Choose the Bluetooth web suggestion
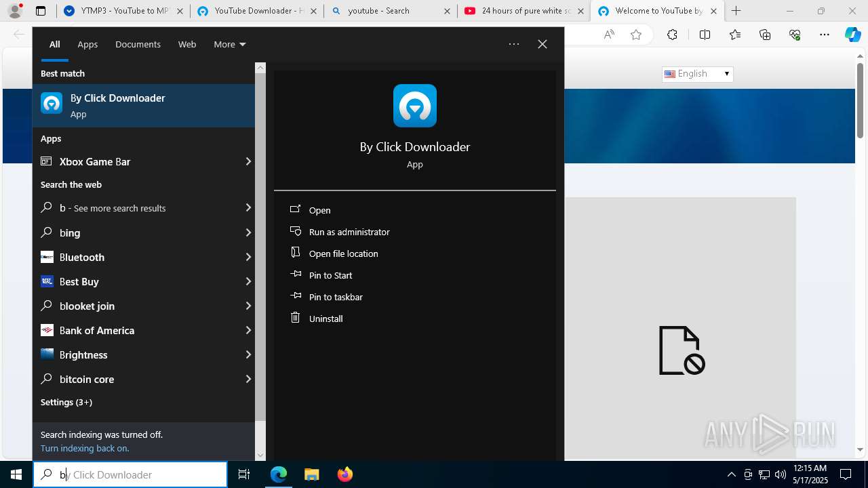This screenshot has width=868, height=488. 137,257
